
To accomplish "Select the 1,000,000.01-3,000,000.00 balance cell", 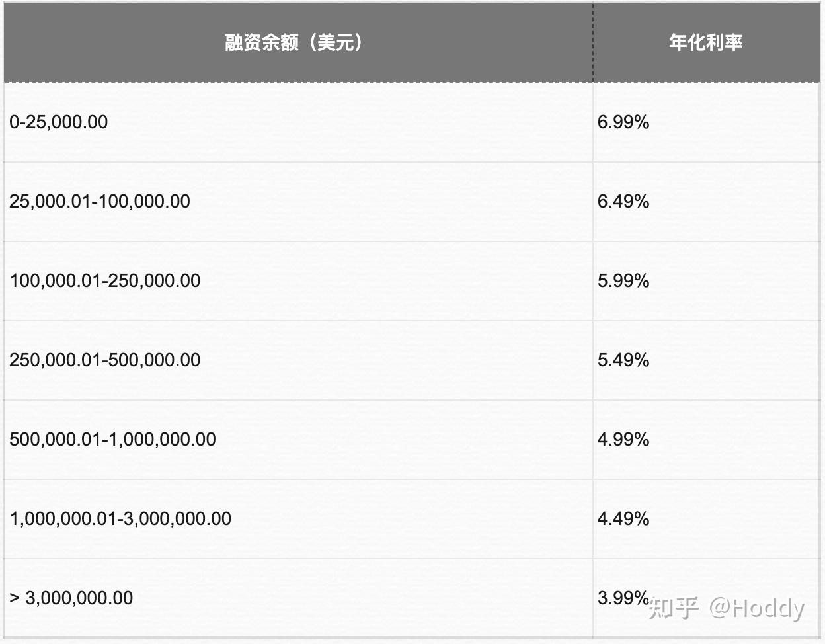I will point(120,519).
